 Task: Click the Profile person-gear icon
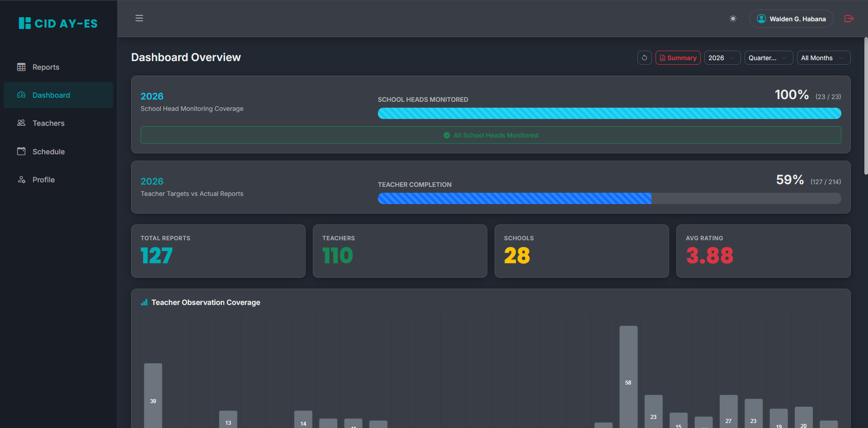21,180
